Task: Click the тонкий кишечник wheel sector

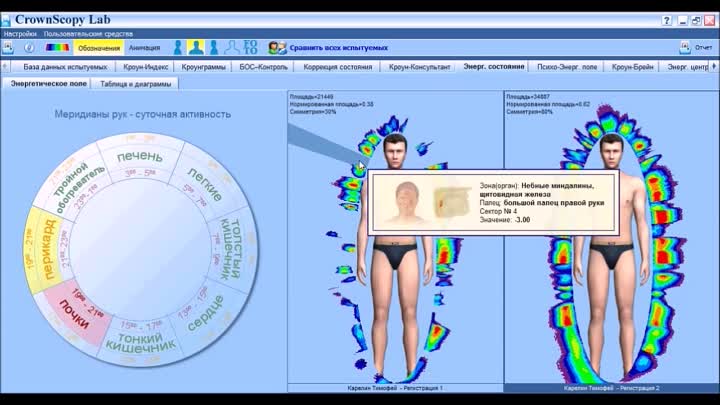Action: point(140,342)
